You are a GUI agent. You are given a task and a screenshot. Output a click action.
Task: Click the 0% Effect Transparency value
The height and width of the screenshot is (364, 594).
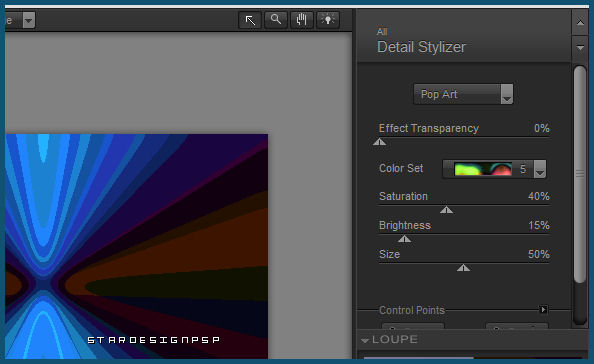click(542, 128)
